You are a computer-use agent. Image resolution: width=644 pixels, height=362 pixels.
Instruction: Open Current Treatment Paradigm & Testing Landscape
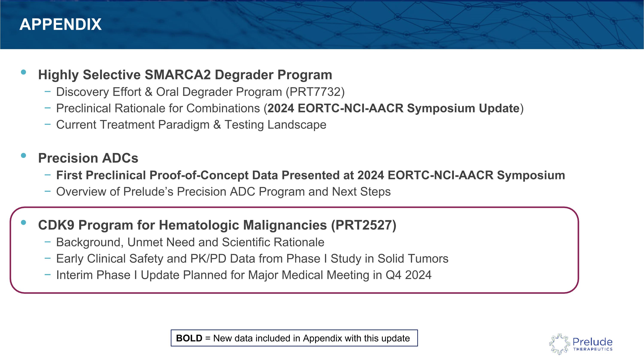coord(191,125)
